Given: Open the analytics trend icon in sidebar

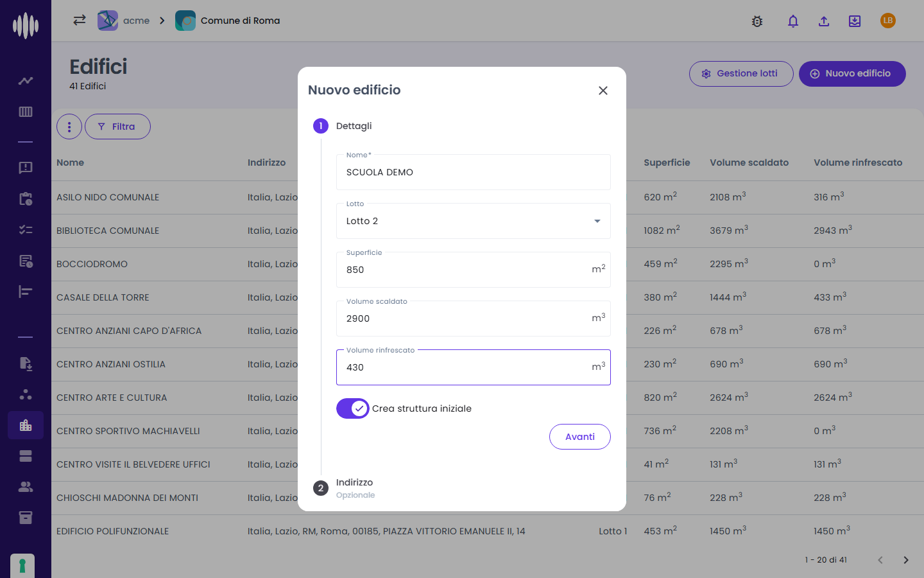Looking at the screenshot, I should tap(26, 81).
